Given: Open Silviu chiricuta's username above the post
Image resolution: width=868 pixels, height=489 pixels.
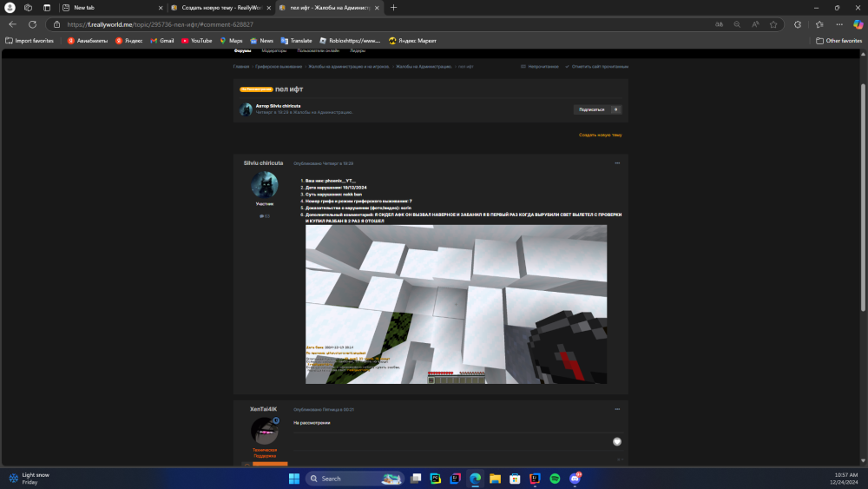Looking at the screenshot, I should click(264, 163).
